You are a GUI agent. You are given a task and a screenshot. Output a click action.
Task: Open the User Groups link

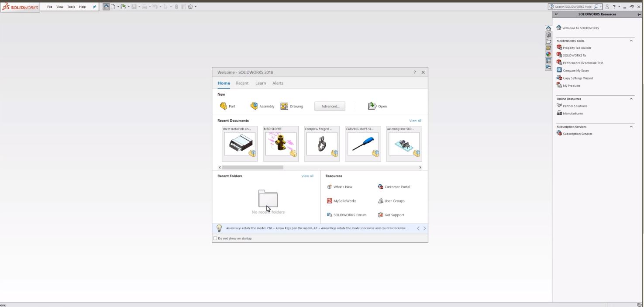391,201
